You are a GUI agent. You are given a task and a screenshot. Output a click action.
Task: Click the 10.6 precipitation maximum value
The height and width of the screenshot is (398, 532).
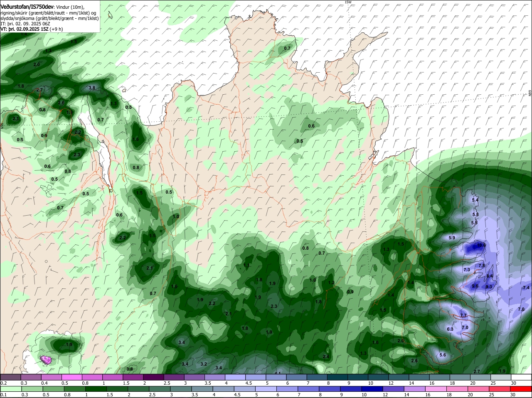coord(481,246)
